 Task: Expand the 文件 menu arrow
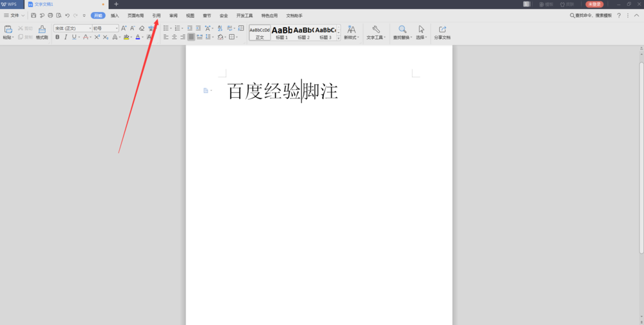[x=23, y=15]
